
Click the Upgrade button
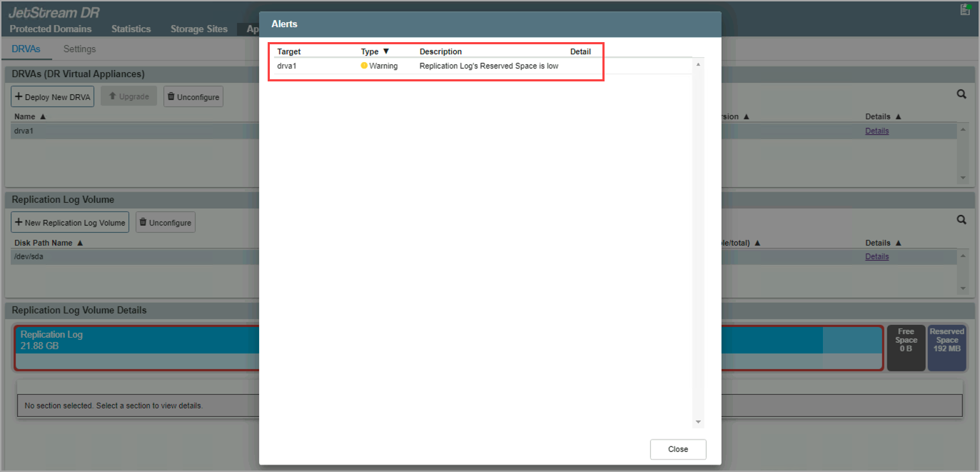click(x=128, y=96)
